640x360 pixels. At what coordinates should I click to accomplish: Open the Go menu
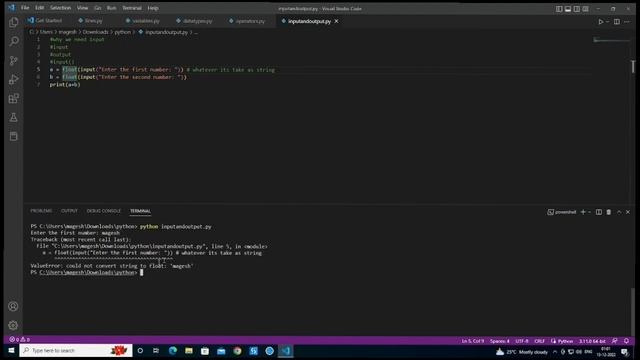pos(98,8)
